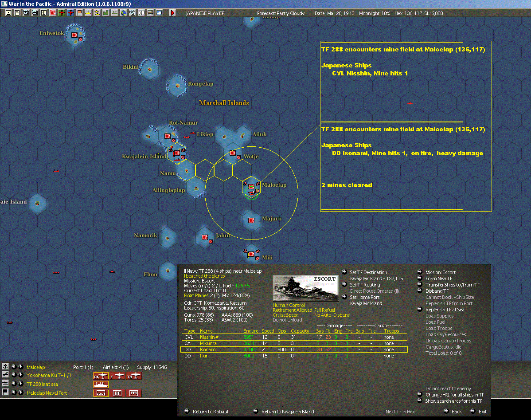Toggle Show search arcs for this TF
531x420 pixels.
pos(453,401)
